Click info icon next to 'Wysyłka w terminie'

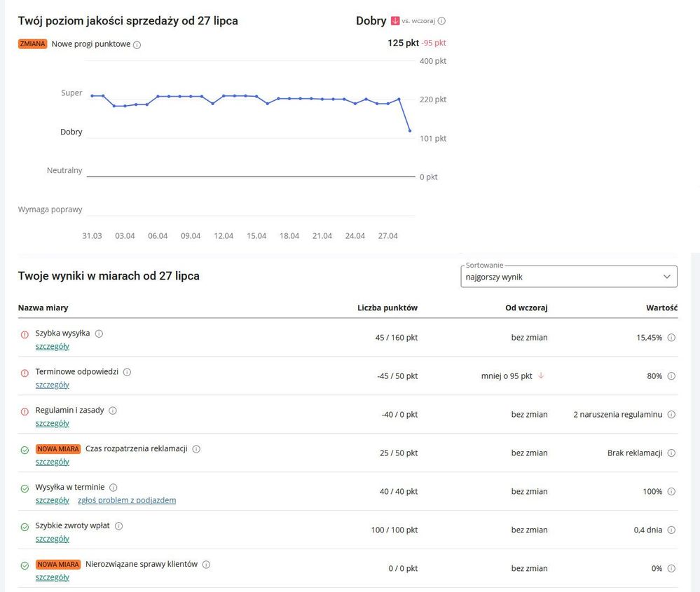[114, 488]
